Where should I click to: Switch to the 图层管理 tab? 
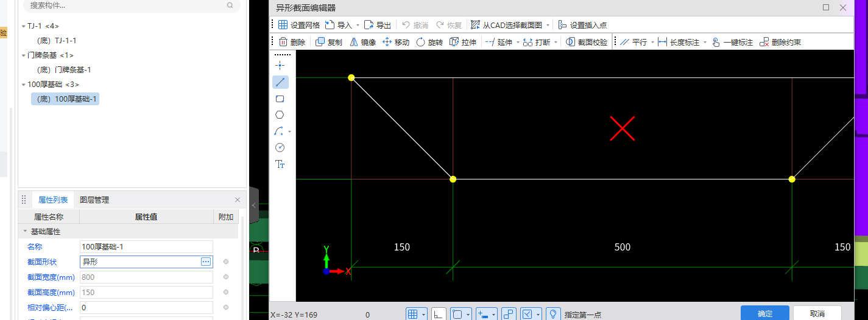point(94,200)
